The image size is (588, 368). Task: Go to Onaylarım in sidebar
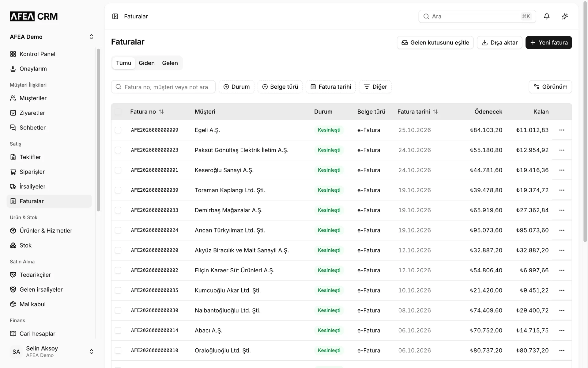click(49, 69)
